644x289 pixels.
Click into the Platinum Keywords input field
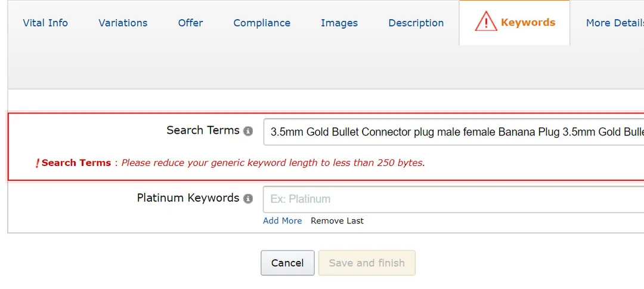453,199
